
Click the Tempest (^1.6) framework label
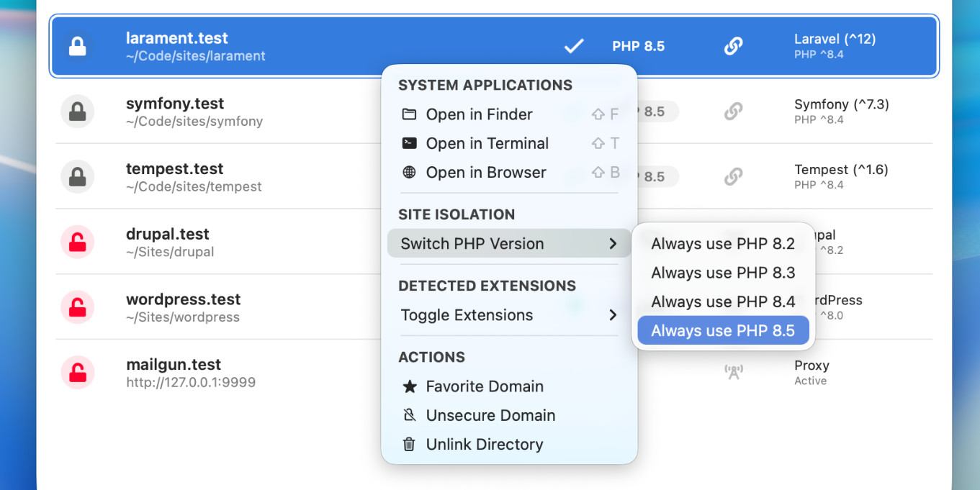(x=841, y=170)
